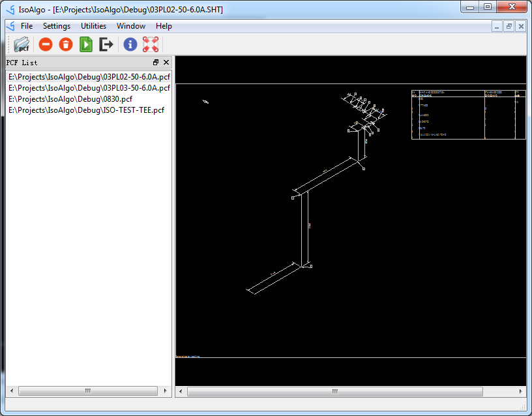This screenshot has height=416, width=532.
Task: Close the inner SHT document window
Action: [521, 27]
